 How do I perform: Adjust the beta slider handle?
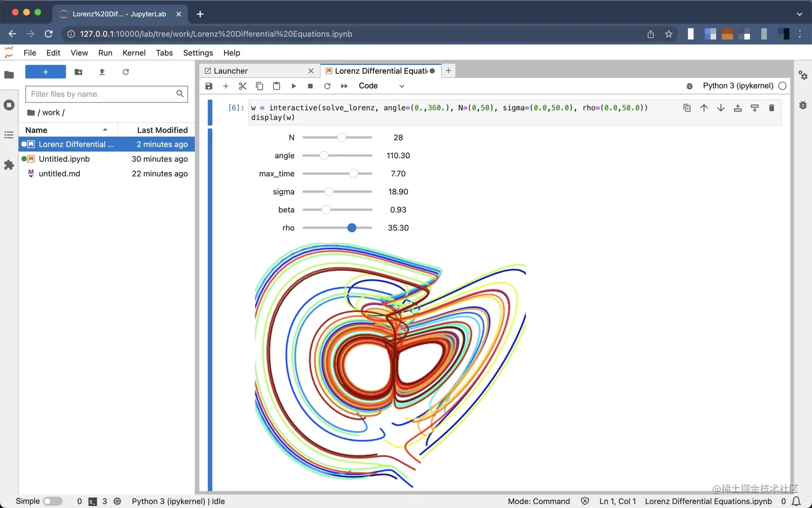click(x=326, y=210)
